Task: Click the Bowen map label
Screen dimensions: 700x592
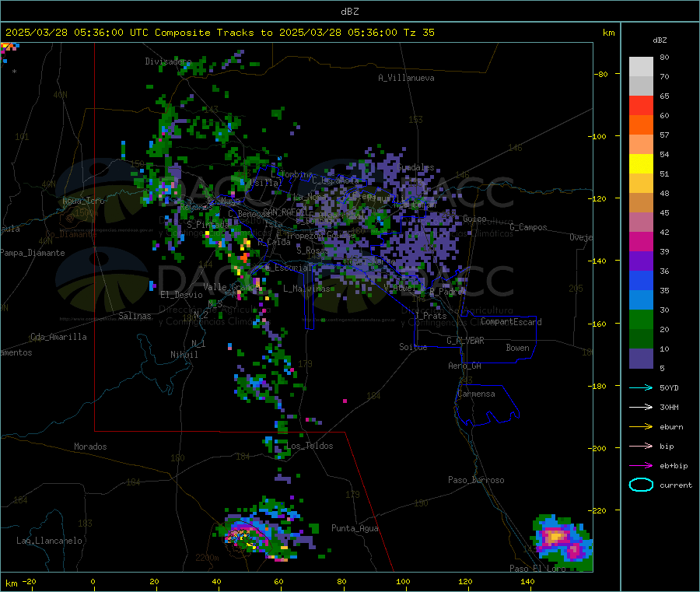Action: click(517, 347)
